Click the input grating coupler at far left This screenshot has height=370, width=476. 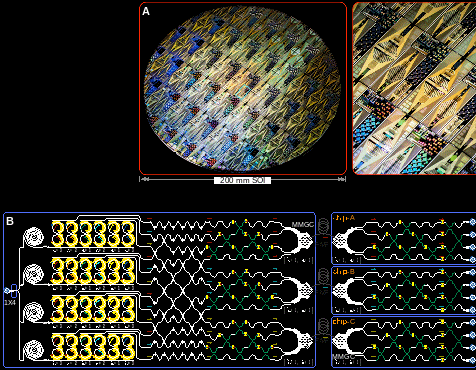coord(6,291)
